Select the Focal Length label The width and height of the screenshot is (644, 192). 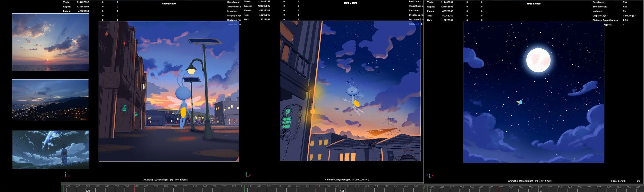point(618,181)
